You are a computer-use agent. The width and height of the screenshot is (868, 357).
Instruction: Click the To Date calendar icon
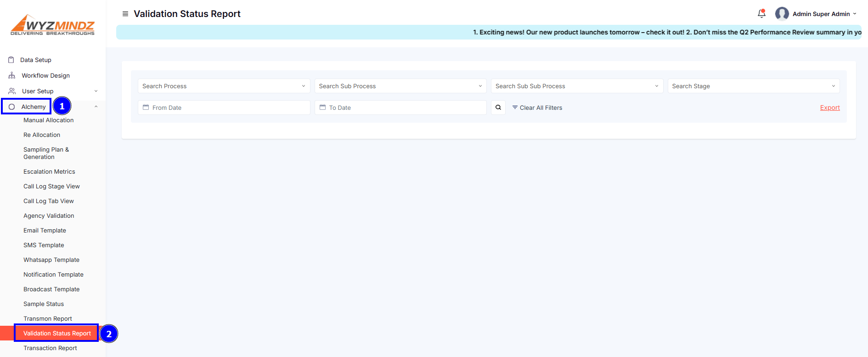point(322,108)
